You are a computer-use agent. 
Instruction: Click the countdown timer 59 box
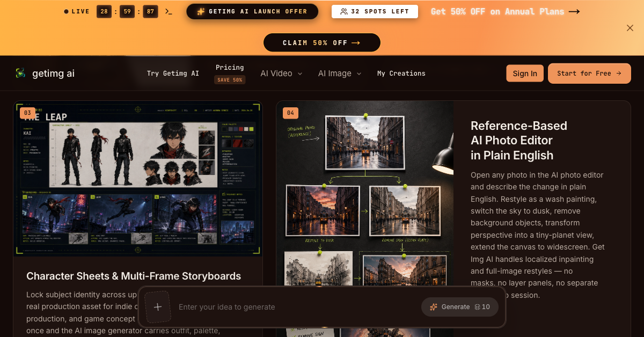pyautogui.click(x=127, y=11)
